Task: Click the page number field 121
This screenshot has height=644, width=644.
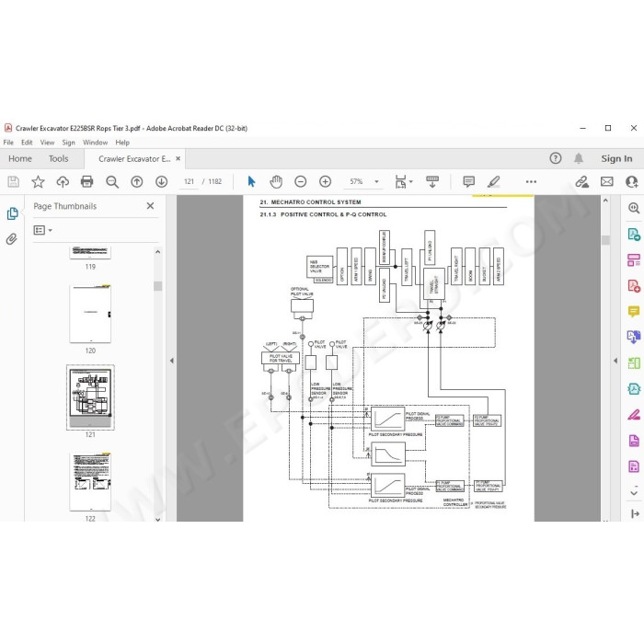Action: pos(189,181)
